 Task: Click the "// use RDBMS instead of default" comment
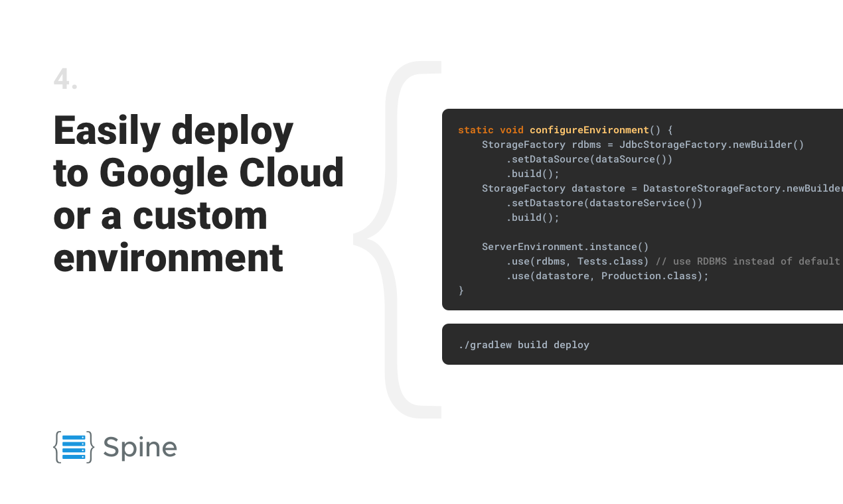747,261
